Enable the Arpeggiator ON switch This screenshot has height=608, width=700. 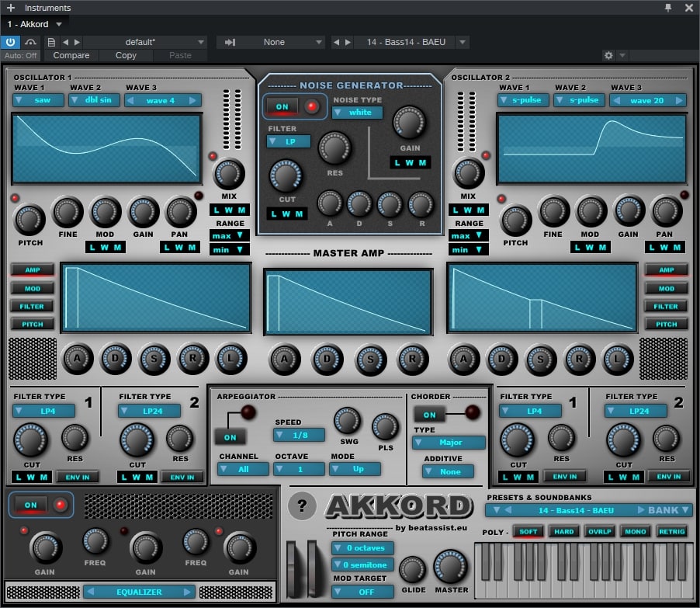230,437
